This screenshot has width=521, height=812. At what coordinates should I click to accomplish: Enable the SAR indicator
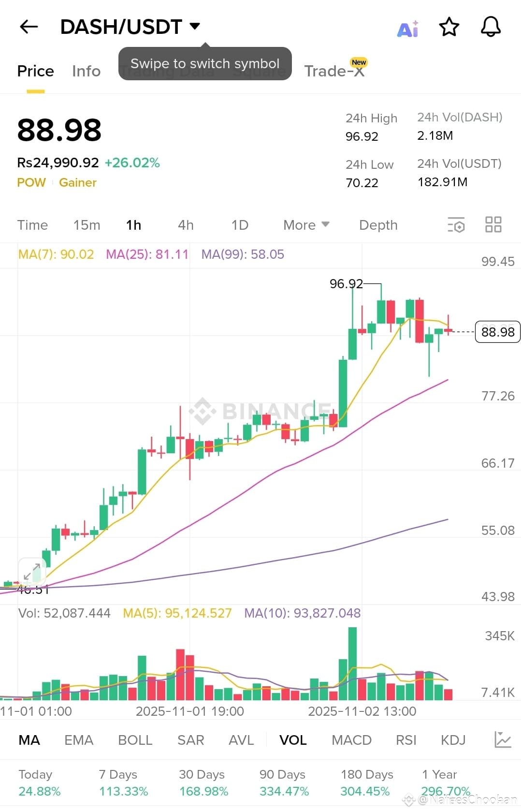[x=191, y=740]
